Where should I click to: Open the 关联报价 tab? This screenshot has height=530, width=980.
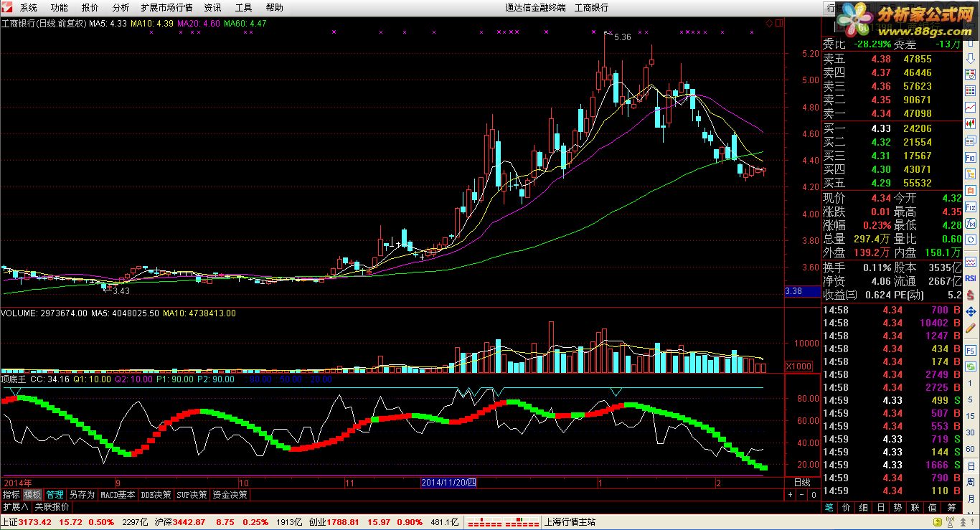click(x=52, y=506)
